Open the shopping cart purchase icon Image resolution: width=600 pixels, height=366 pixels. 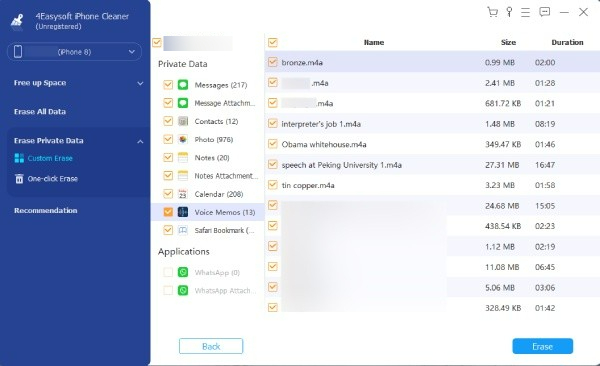coord(492,12)
